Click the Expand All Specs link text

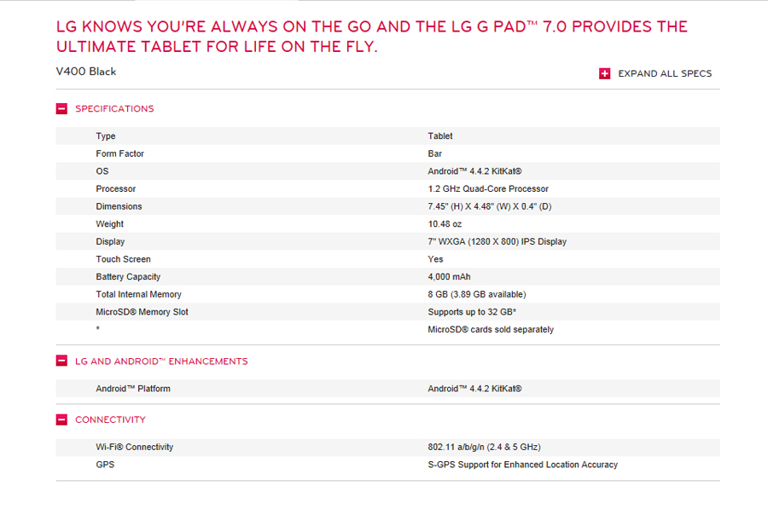coord(665,73)
